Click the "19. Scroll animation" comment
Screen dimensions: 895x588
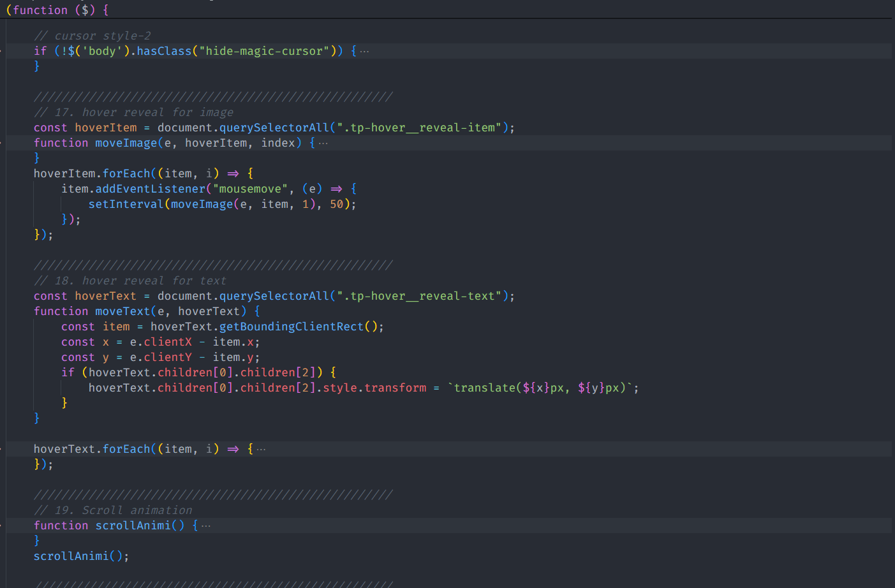coord(113,510)
